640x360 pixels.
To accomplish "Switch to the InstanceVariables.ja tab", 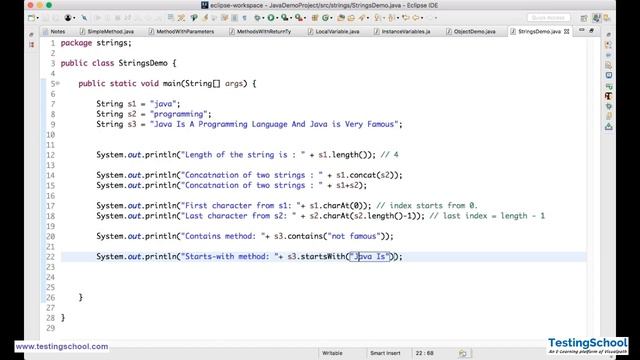I will tap(402, 31).
